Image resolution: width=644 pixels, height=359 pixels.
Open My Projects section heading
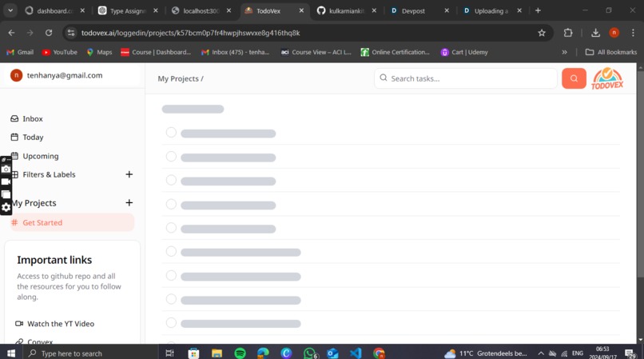coord(34,203)
